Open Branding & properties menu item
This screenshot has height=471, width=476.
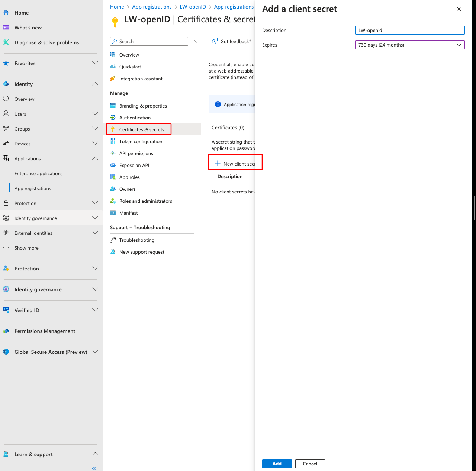click(143, 106)
